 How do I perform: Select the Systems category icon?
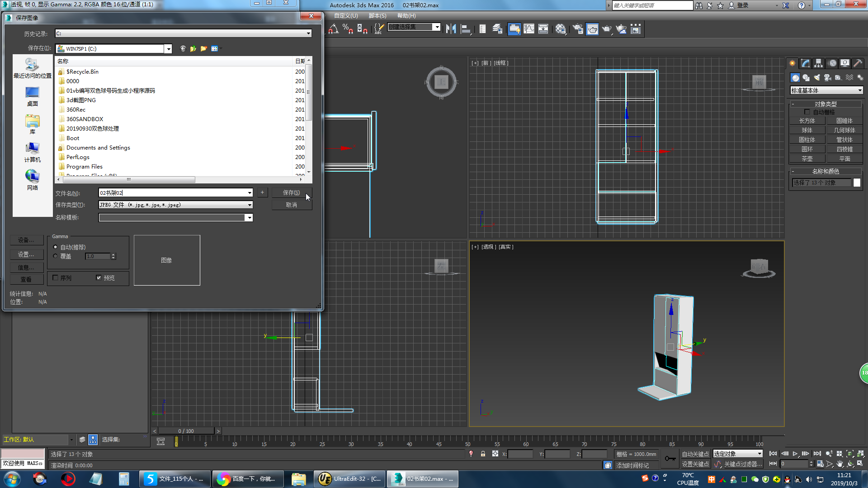point(860,78)
